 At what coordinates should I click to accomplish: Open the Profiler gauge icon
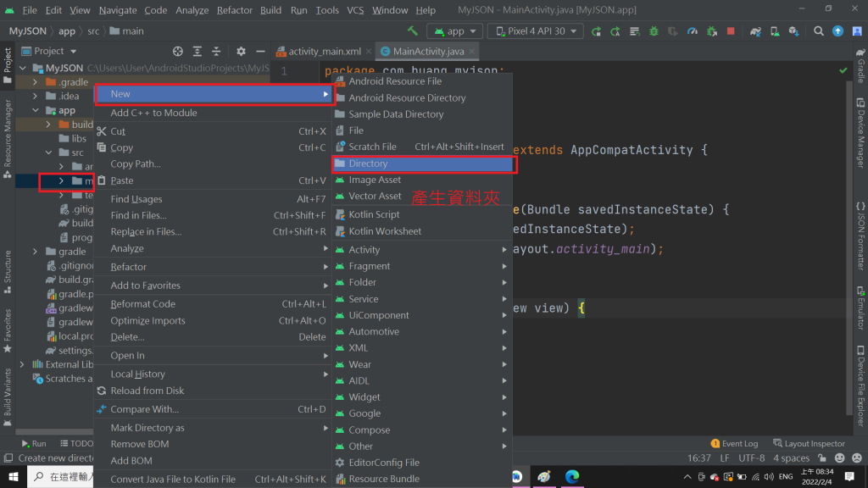click(x=692, y=31)
